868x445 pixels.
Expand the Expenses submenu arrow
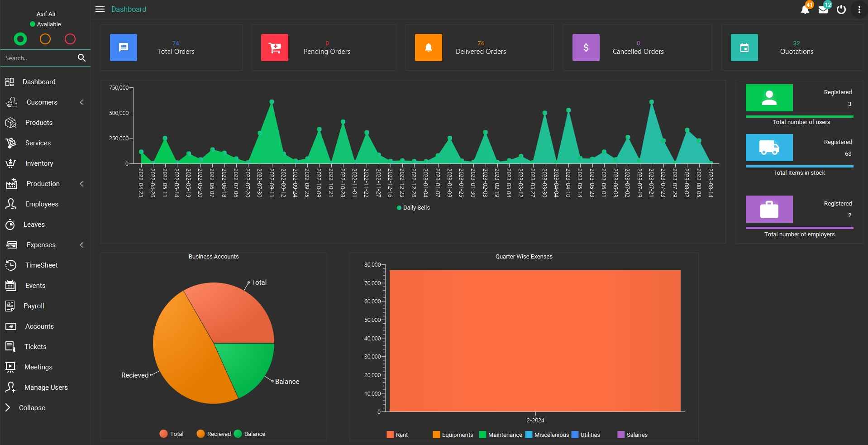coord(81,245)
